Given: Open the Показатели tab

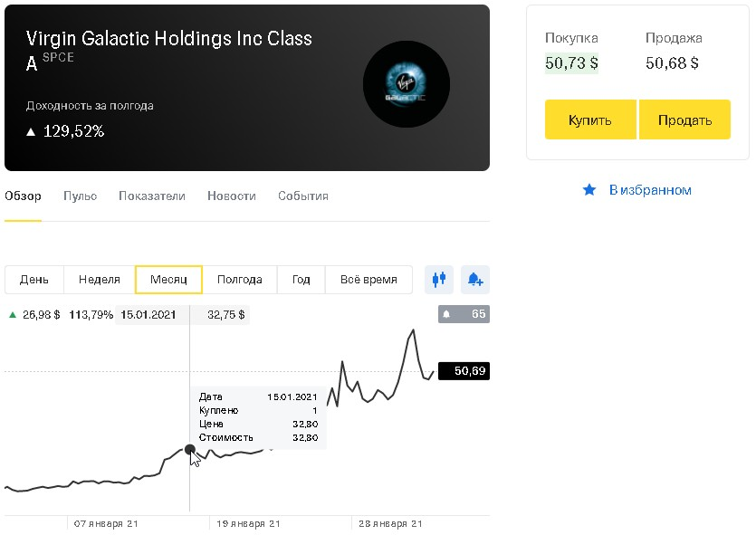Looking at the screenshot, I should (x=152, y=196).
